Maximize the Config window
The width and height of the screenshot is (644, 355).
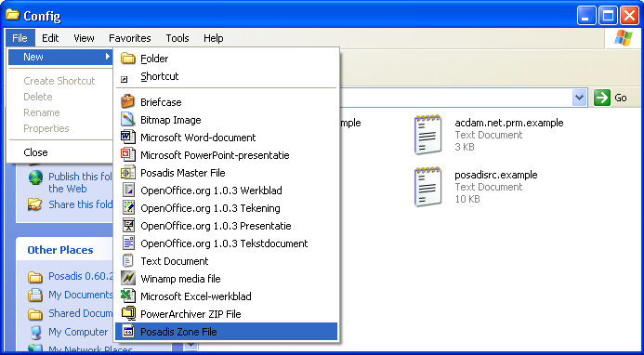[608, 16]
